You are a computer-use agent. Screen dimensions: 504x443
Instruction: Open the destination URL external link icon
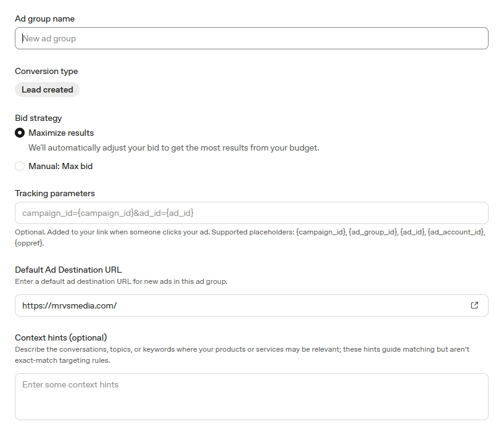(x=474, y=305)
